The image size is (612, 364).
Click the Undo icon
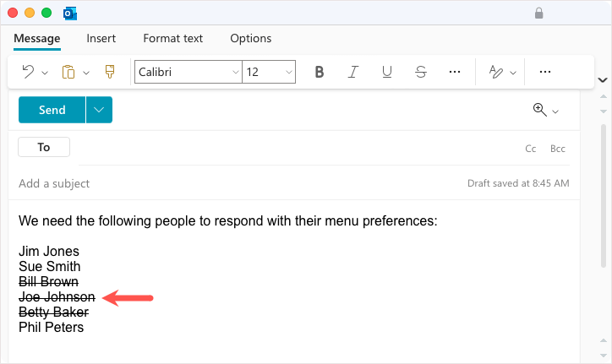[x=28, y=73]
